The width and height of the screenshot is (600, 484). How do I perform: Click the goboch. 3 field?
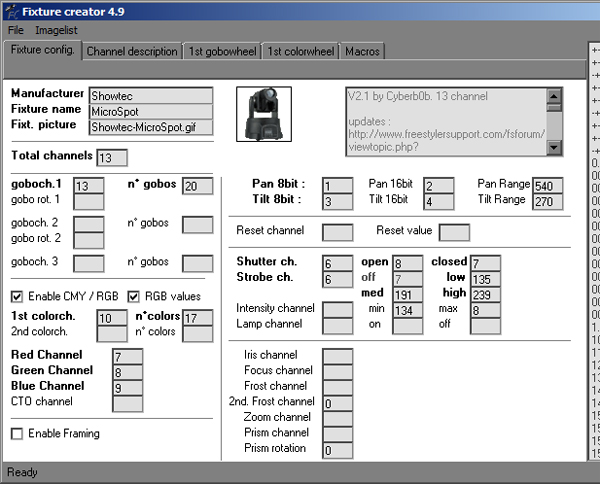(88, 264)
